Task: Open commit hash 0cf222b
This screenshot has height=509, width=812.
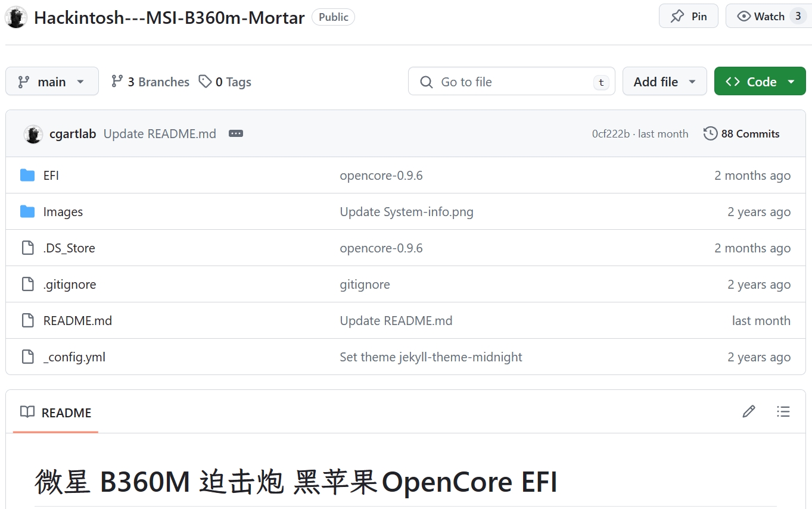Action: pos(611,134)
